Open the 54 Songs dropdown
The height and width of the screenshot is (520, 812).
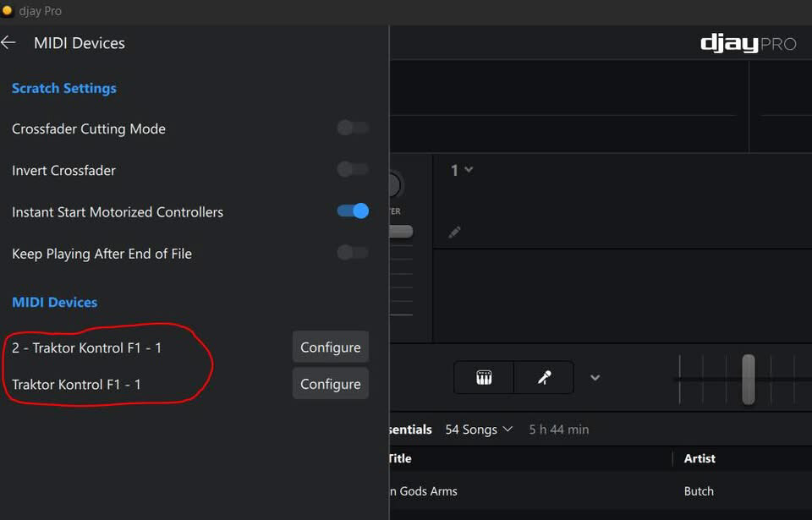tap(479, 430)
